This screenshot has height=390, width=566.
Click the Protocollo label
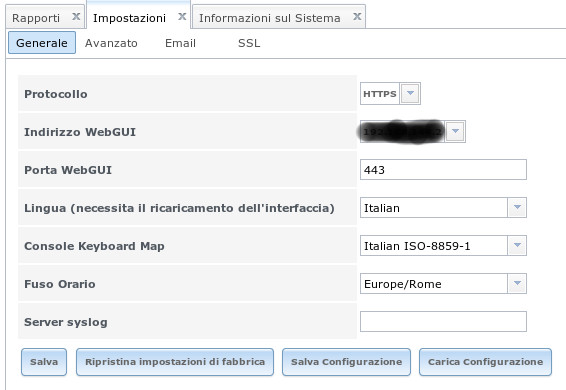[x=56, y=94]
